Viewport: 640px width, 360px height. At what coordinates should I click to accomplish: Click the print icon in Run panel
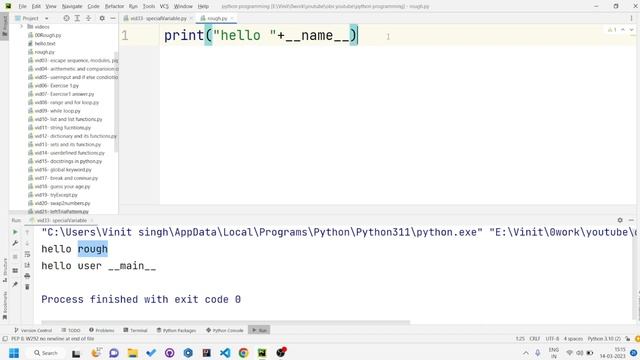27,276
